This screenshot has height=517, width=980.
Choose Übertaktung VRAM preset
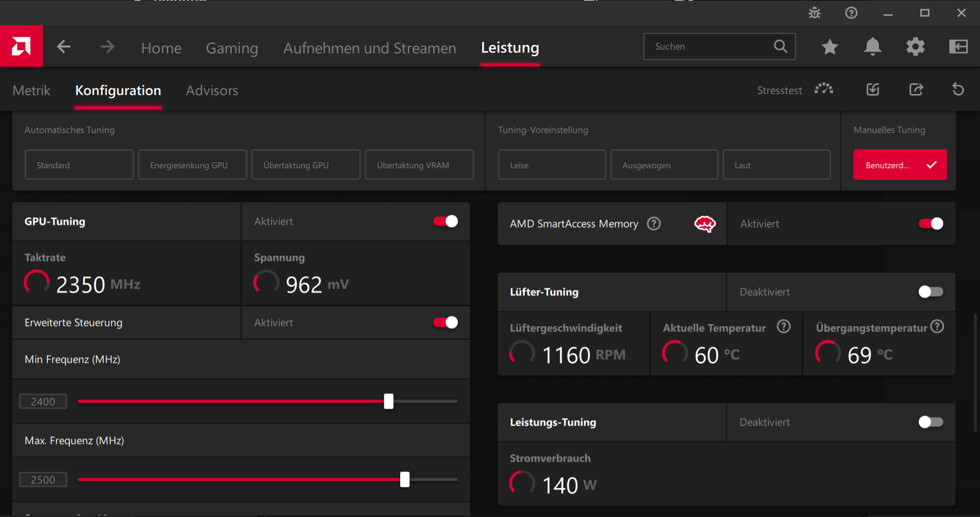pos(420,165)
